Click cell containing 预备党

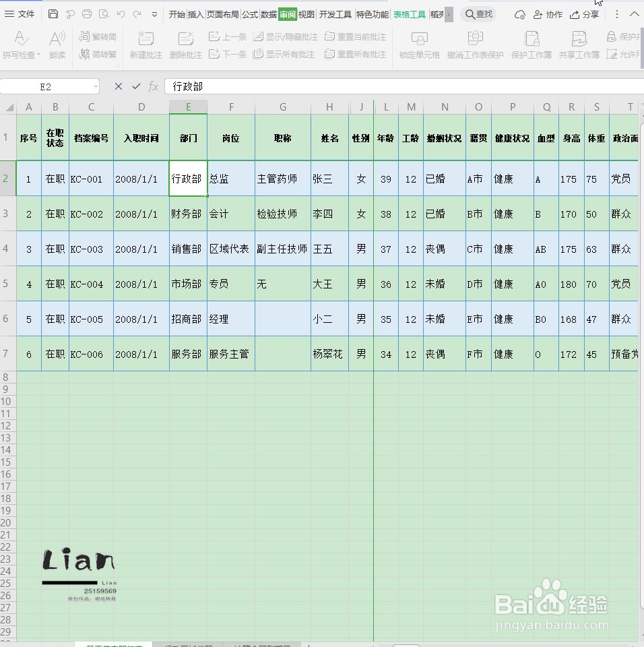tap(624, 354)
